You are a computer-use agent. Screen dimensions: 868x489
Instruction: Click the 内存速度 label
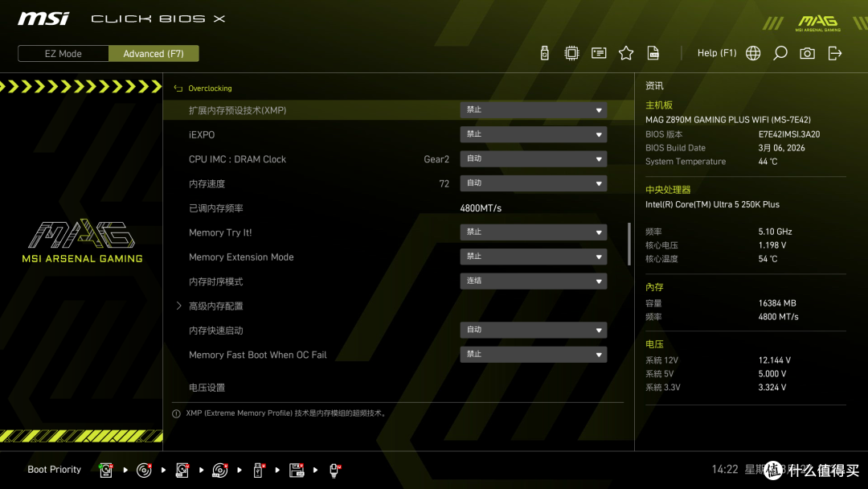207,183
